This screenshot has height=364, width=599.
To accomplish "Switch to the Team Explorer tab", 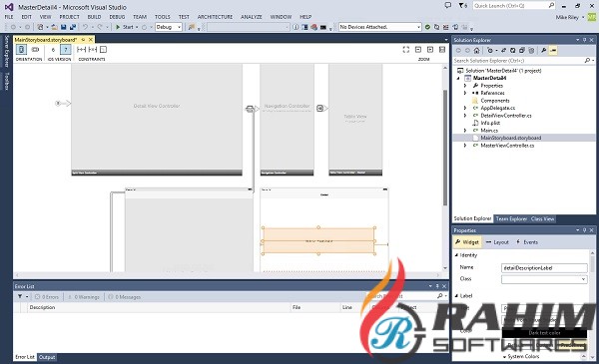I will coord(511,218).
